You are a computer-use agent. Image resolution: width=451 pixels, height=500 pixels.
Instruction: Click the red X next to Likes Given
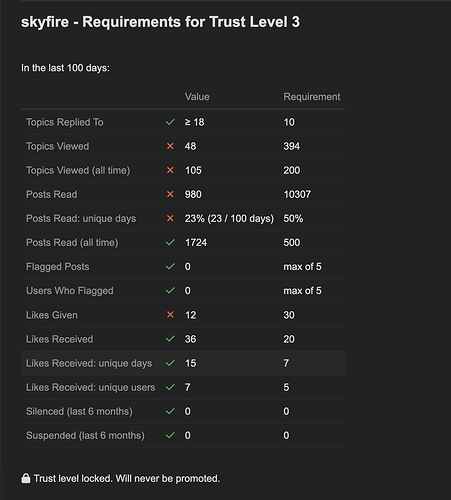(170, 315)
